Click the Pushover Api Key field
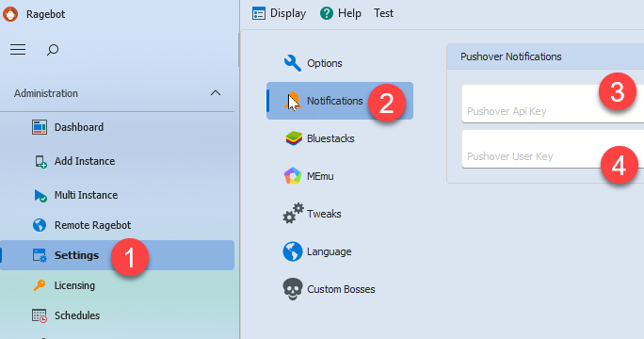 (x=553, y=104)
